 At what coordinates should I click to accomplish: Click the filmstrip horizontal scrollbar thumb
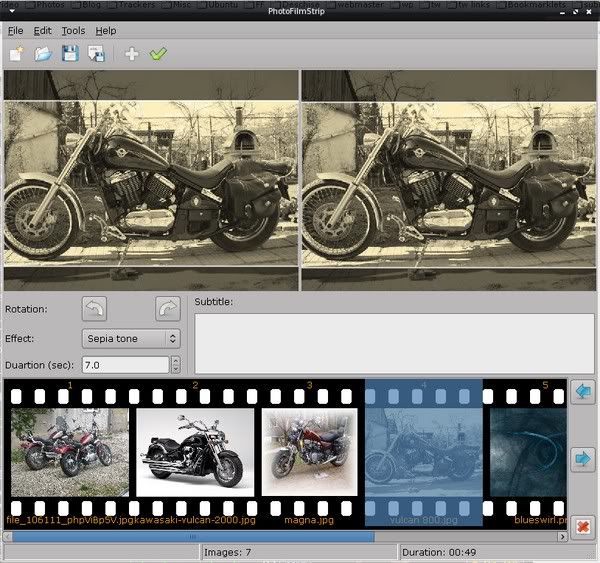(x=193, y=537)
